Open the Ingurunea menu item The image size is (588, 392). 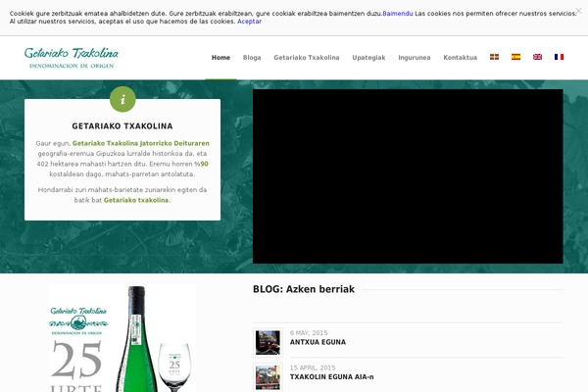(x=414, y=58)
